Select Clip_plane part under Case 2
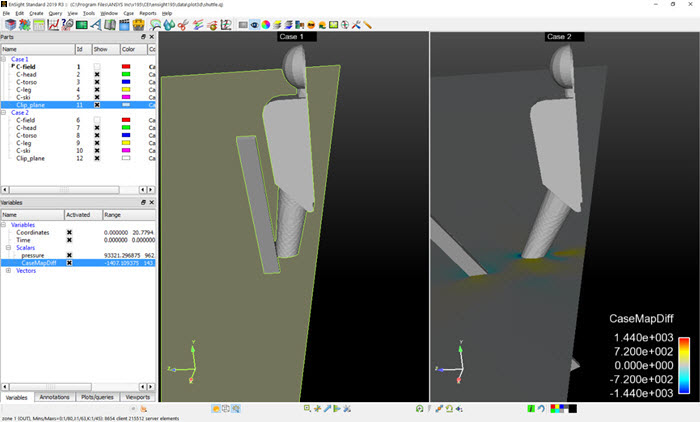This screenshot has width=700, height=422. (x=30, y=158)
